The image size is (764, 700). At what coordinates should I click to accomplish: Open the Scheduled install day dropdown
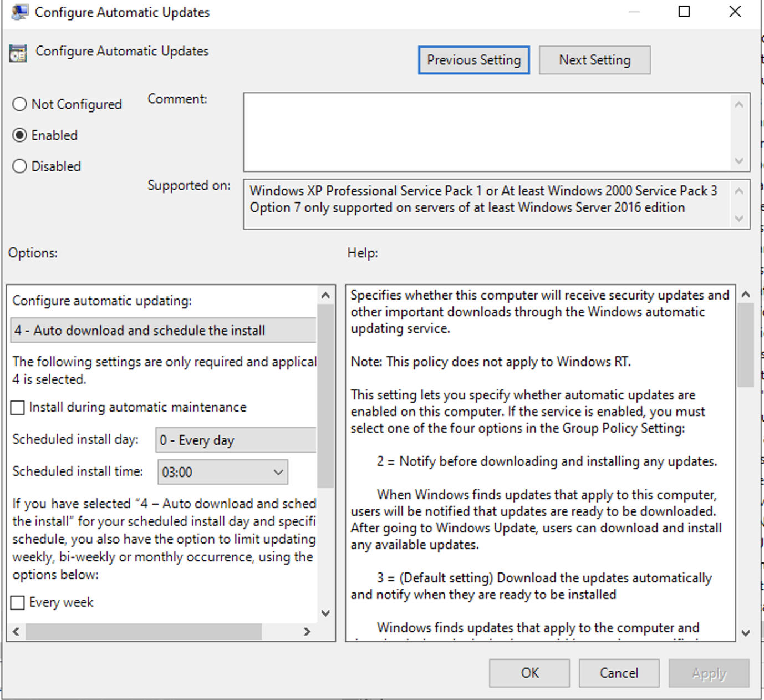[235, 440]
